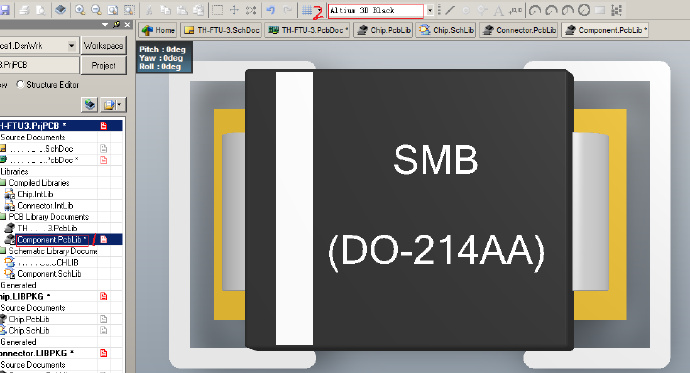The image size is (690, 373).
Task: Open the Home tab
Action: tap(158, 30)
